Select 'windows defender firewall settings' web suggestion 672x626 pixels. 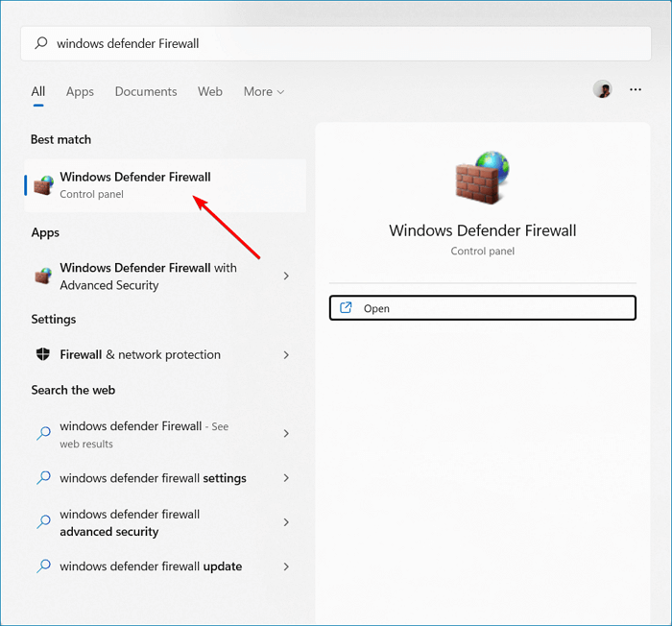(165, 477)
